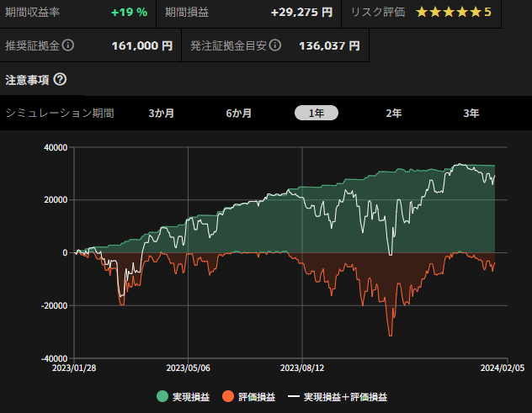Click the 期間収益率 value +19 %
The height and width of the screenshot is (413, 532).
tap(130, 13)
